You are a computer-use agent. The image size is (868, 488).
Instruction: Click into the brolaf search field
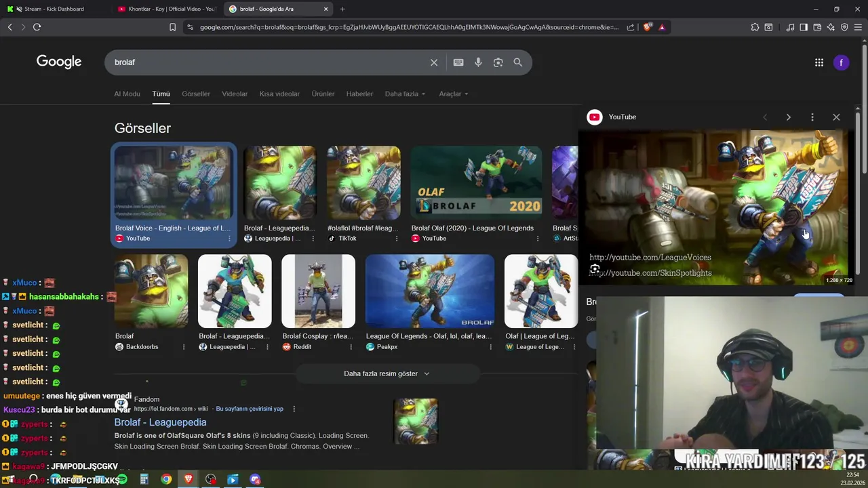pos(268,62)
